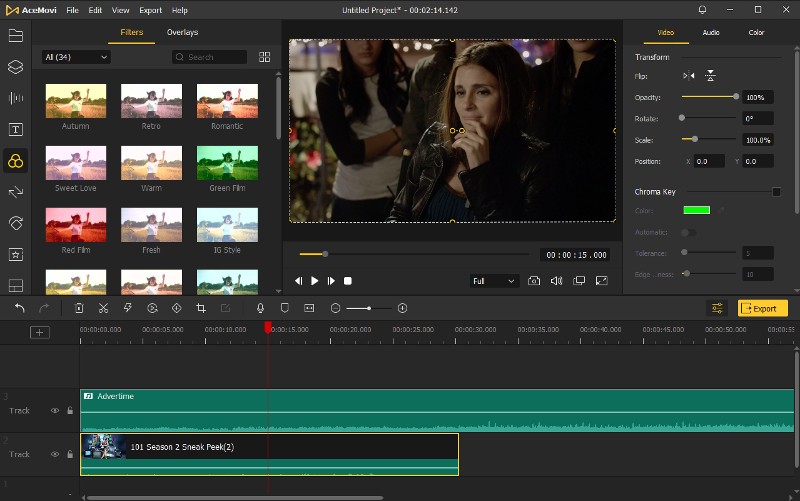Select the Filters sidebar icon
The image size is (800, 501).
tap(16, 161)
